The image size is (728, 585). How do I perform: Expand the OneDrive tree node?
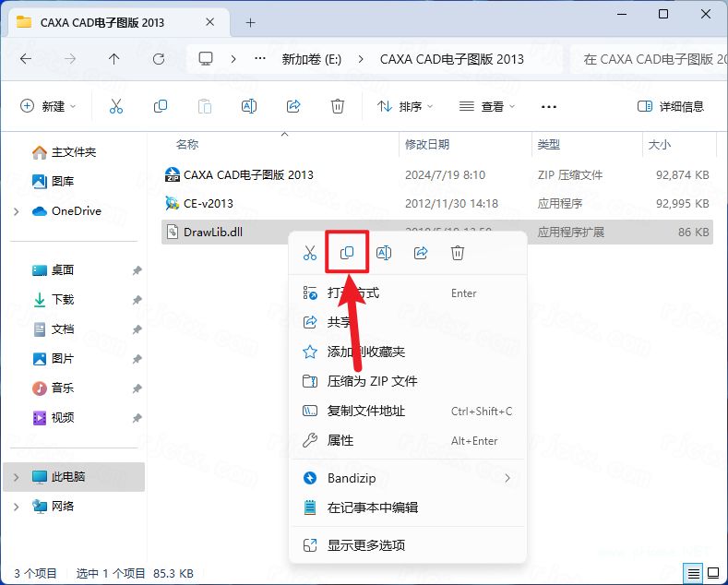[17, 211]
